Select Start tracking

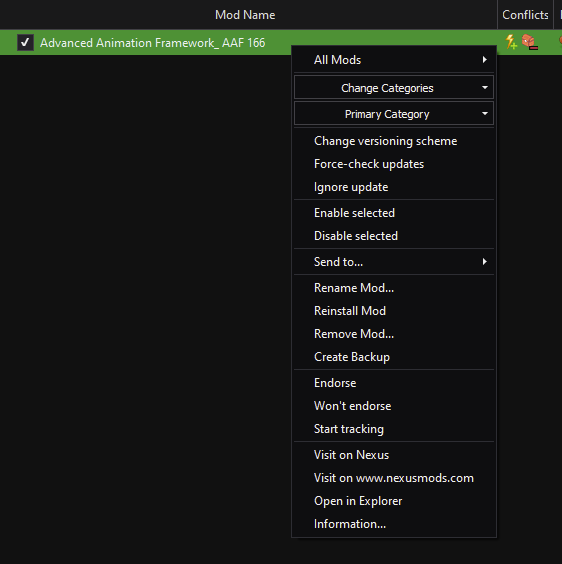tap(394, 429)
